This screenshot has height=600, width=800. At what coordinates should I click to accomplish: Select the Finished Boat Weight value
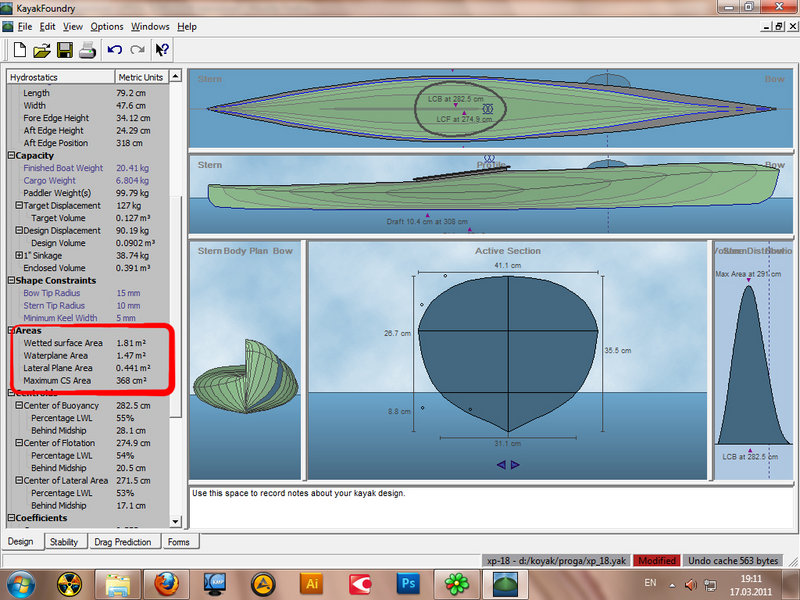tap(132, 168)
